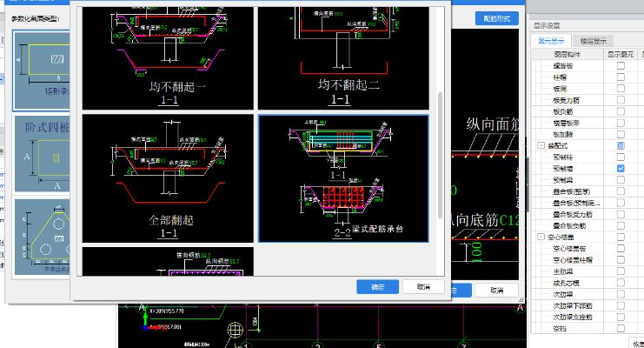Image resolution: width=644 pixels, height=348 pixels.
Task: Select the 阶式四桩 section type thumbnail
Action: (43, 154)
